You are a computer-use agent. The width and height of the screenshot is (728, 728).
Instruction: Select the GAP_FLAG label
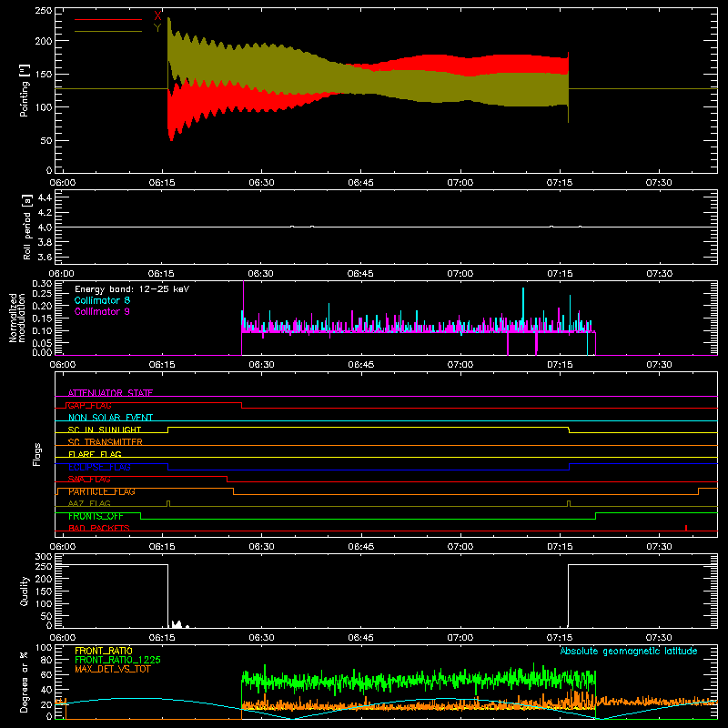click(89, 405)
